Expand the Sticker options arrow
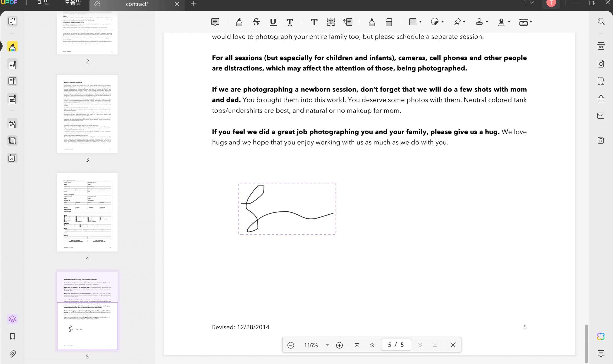Screen dimensions: 613x364 pyautogui.click(x=443, y=22)
